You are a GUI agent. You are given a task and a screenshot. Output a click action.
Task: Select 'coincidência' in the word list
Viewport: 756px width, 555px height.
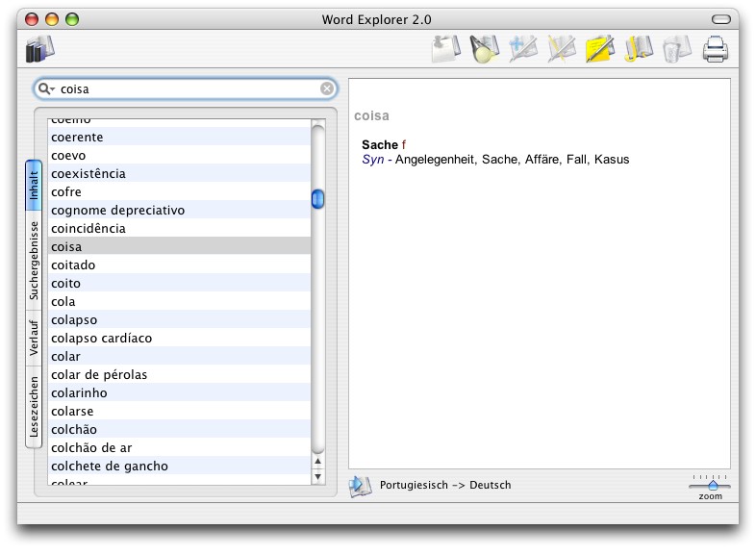pos(179,229)
